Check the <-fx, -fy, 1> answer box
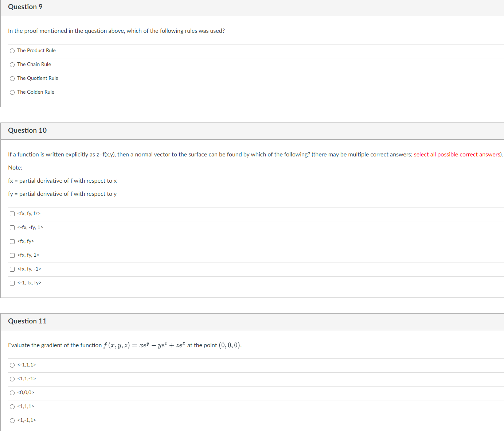 tap(12, 228)
